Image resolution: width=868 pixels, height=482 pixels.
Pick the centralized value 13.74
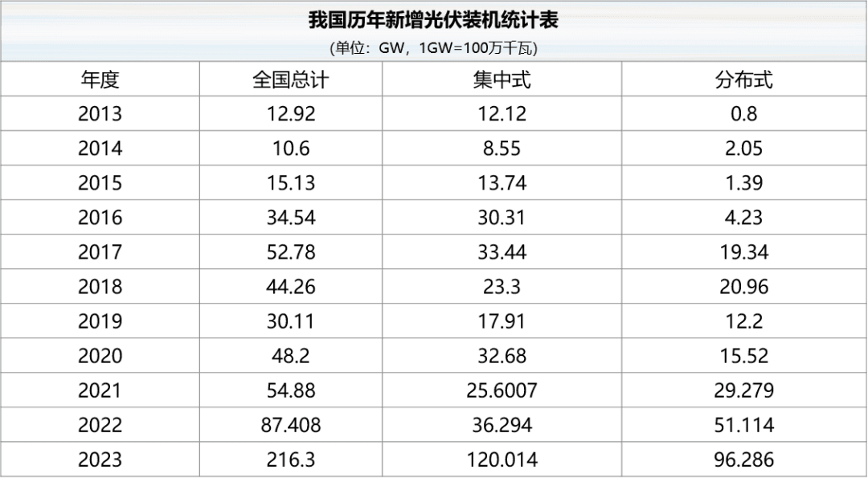[502, 183]
